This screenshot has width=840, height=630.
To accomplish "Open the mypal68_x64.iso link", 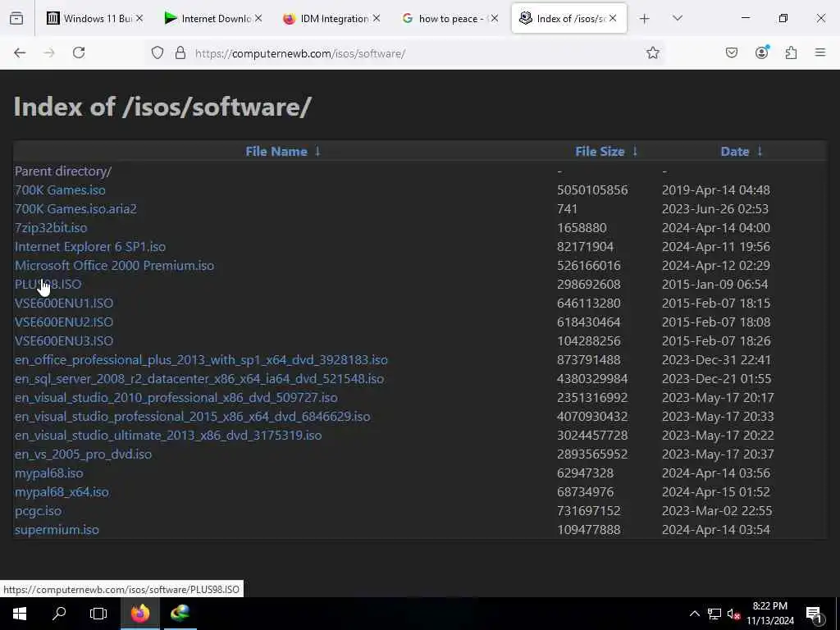I will 62,492.
